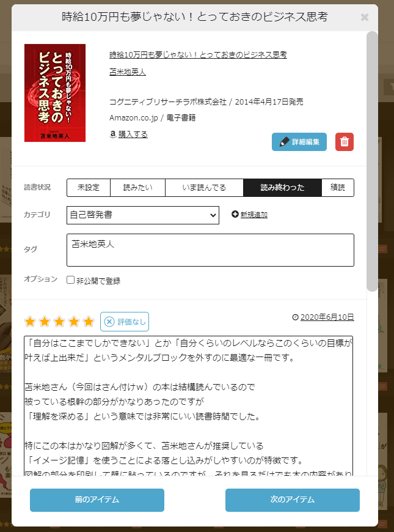394x532 pixels.
Task: Go back to 前のアイテム
Action: [x=97, y=500]
